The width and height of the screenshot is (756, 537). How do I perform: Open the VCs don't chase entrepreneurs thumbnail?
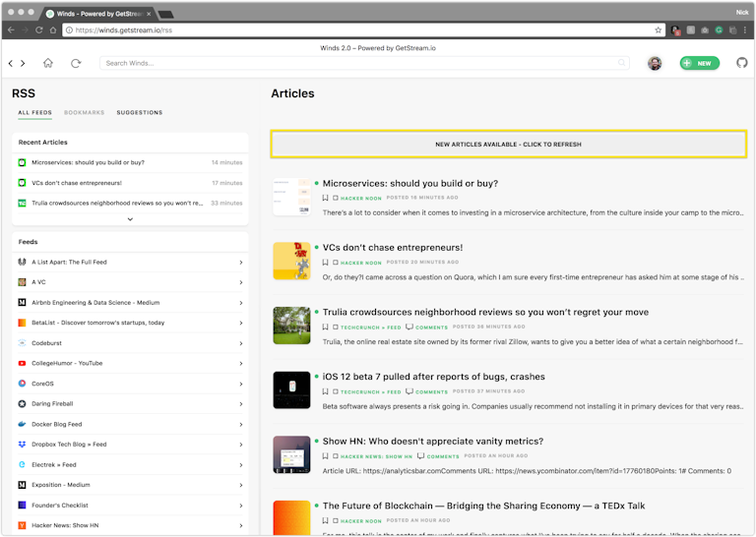pyautogui.click(x=291, y=261)
